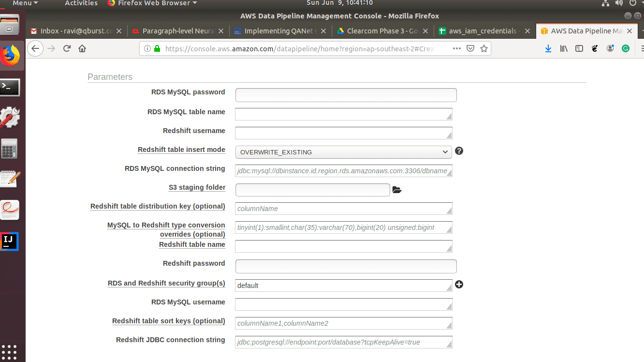
Task: Click the browser Back arrow button
Action: pyautogui.click(x=35, y=48)
